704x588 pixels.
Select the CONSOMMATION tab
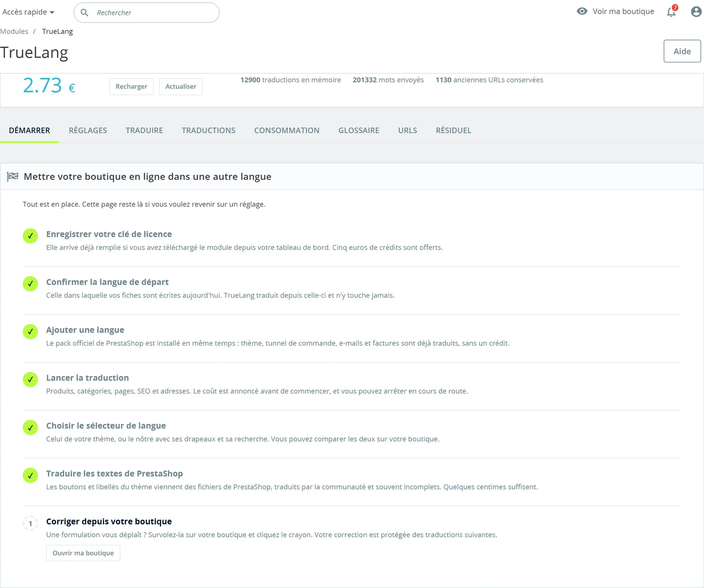point(287,131)
